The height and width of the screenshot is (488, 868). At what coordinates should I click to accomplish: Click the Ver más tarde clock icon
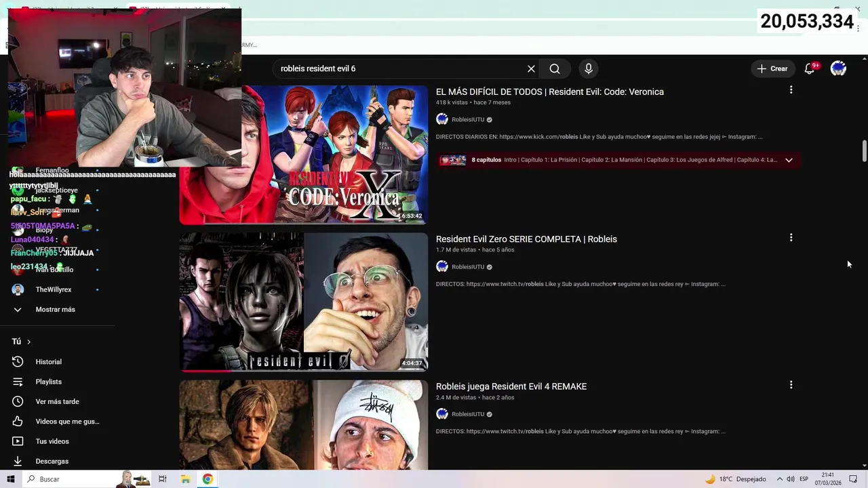click(18, 401)
